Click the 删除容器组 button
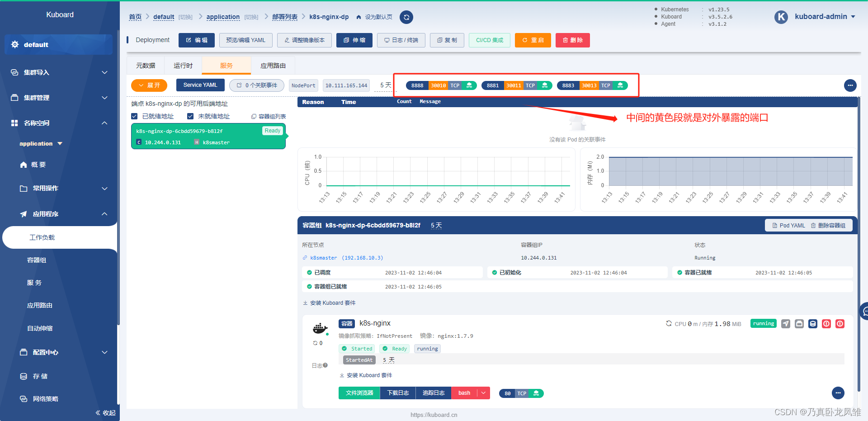 [828, 225]
